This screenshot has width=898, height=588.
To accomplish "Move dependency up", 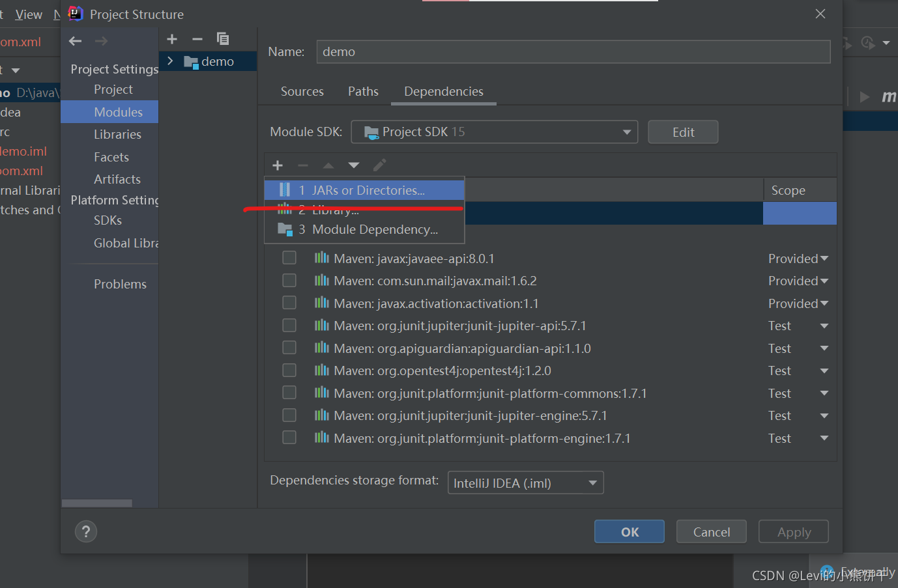I will (x=328, y=165).
